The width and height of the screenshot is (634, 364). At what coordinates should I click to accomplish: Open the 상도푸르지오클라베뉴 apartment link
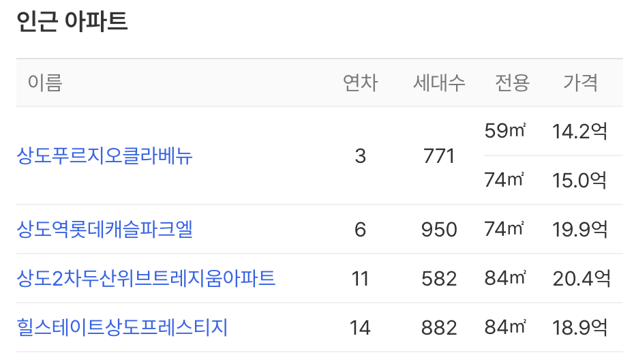(x=104, y=155)
